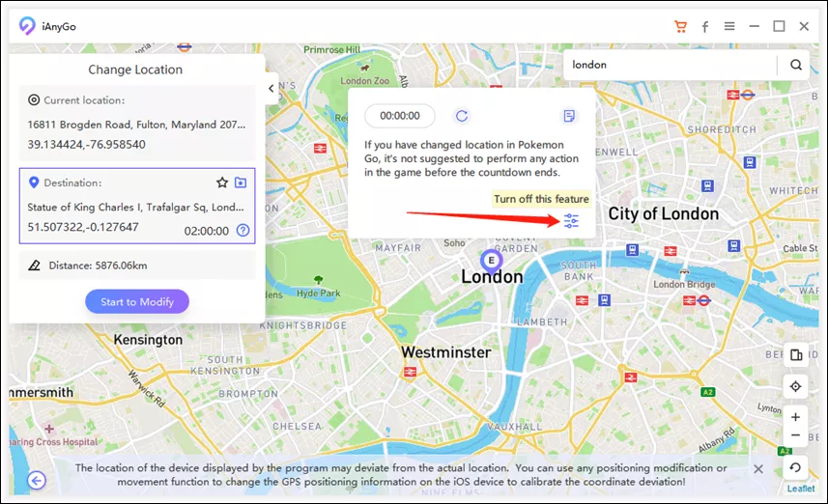
Task: Zoom in the map
Action: 796,417
